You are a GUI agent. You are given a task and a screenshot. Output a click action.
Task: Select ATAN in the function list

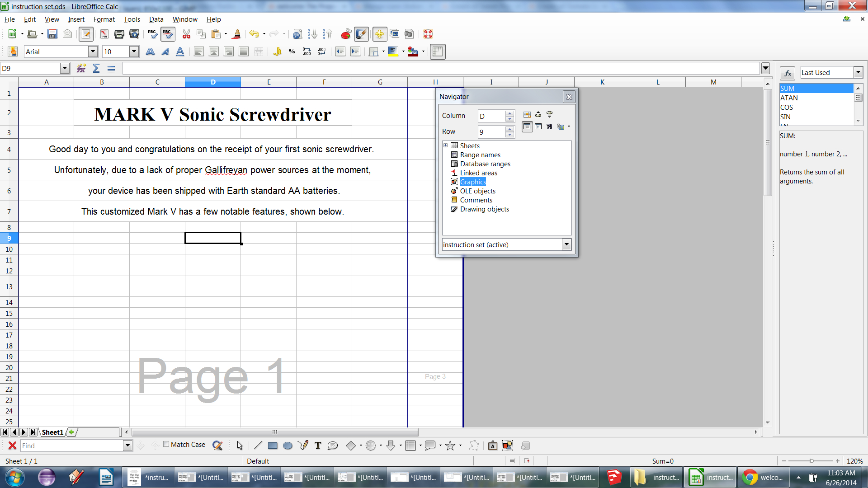tap(789, 98)
